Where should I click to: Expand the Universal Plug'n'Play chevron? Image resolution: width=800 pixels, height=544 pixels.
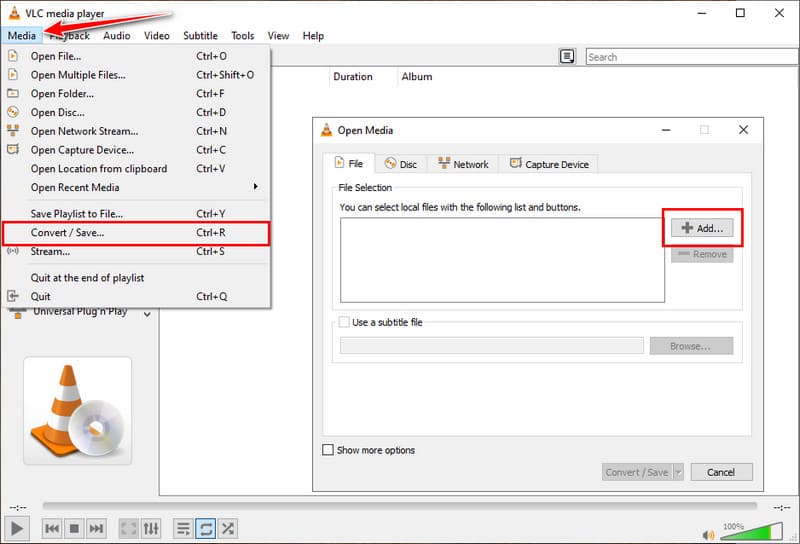pyautogui.click(x=148, y=314)
